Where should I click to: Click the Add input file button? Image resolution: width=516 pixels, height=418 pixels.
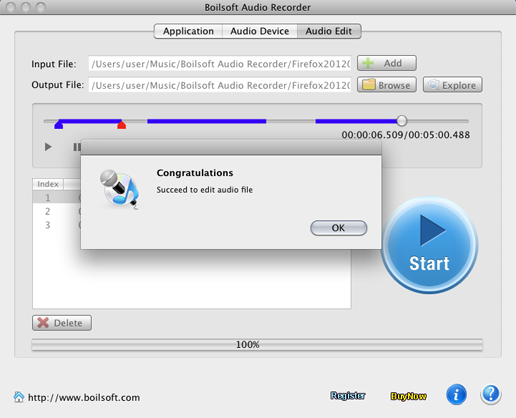click(387, 63)
